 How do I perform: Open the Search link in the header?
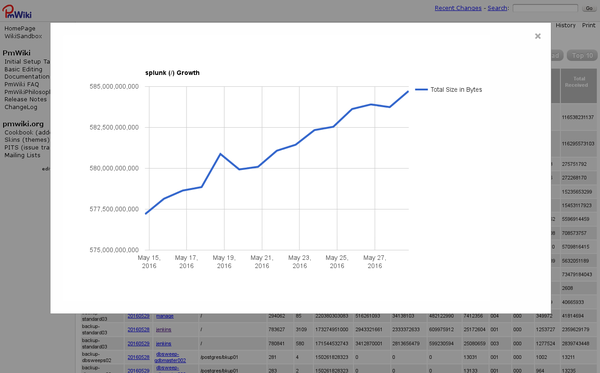pyautogui.click(x=497, y=8)
